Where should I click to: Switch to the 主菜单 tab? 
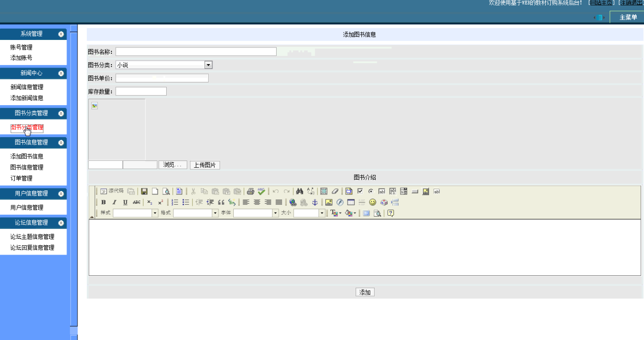click(x=628, y=17)
